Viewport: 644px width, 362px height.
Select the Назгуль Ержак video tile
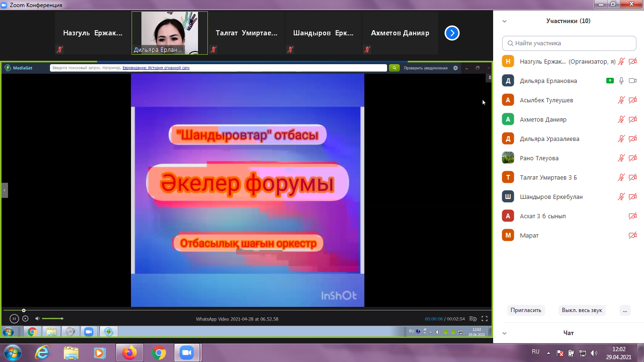click(93, 33)
